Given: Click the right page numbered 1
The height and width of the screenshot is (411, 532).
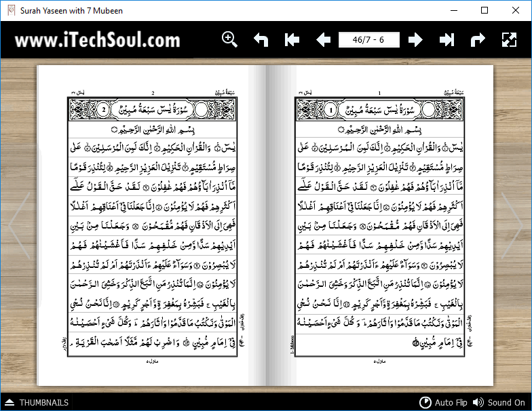Looking at the screenshot, I should [x=379, y=225].
